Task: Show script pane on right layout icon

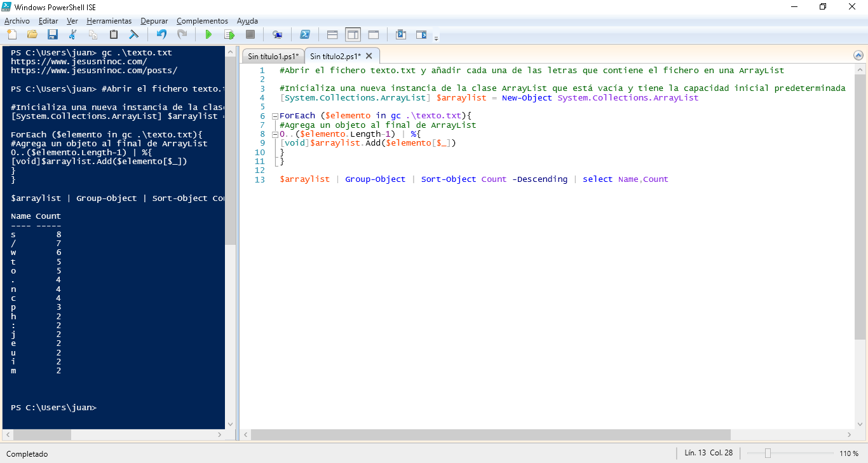Action: (353, 34)
